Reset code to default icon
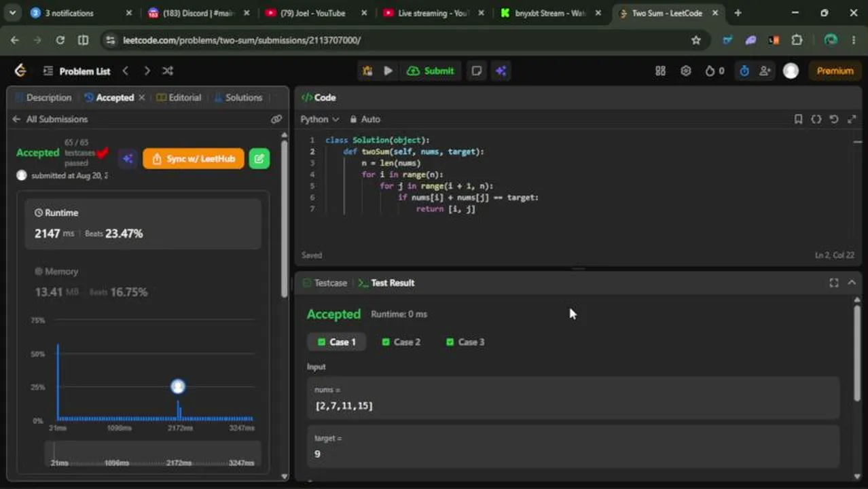Image resolution: width=868 pixels, height=489 pixels. click(x=834, y=119)
